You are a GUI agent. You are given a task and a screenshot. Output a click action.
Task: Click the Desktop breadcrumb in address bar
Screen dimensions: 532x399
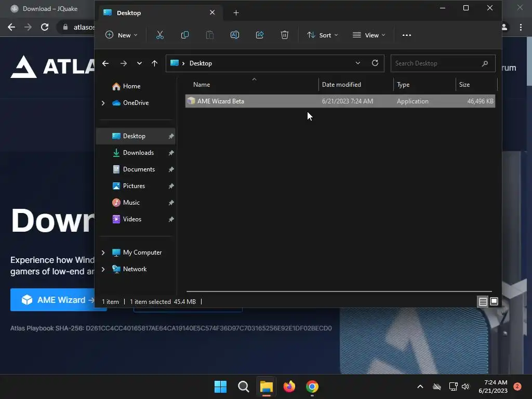[201, 63]
